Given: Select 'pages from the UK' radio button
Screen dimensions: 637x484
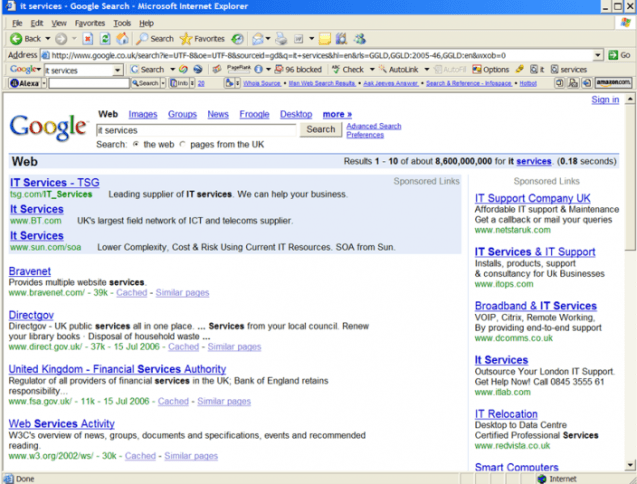Looking at the screenshot, I should point(182,144).
